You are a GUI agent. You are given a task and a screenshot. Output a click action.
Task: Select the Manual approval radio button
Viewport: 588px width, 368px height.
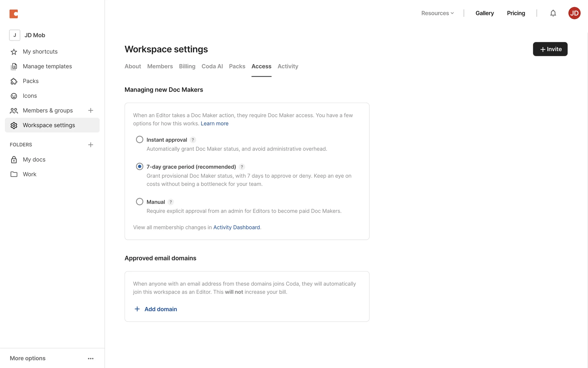(140, 202)
